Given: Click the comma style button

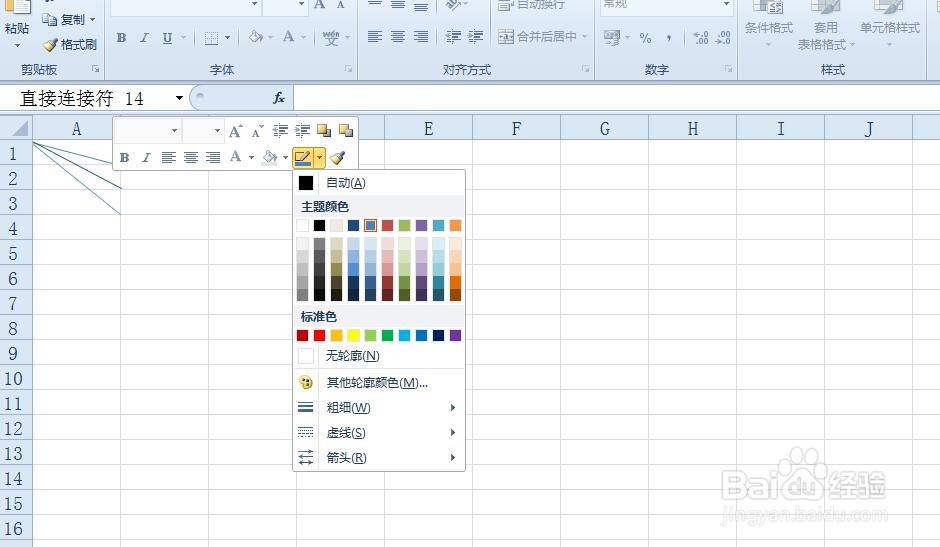Looking at the screenshot, I should coord(668,38).
